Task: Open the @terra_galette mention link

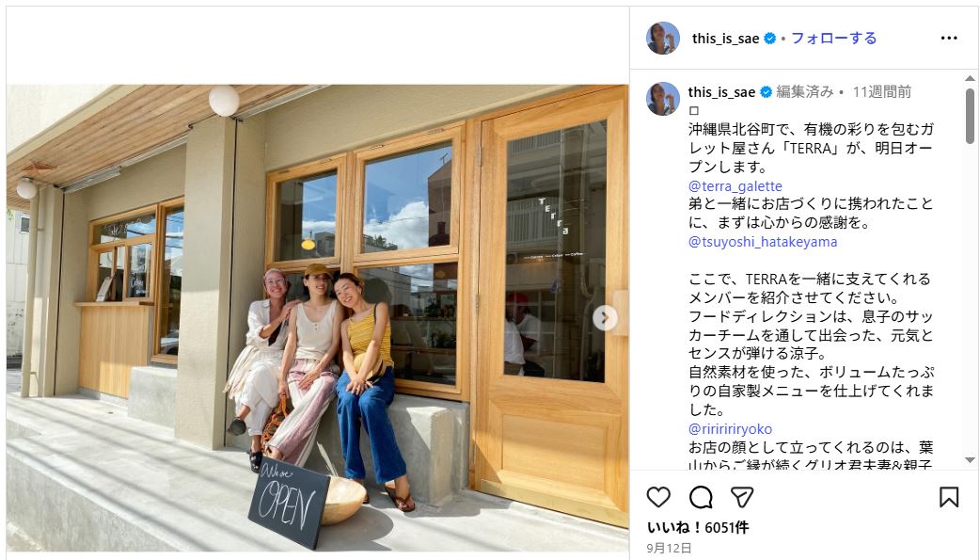Action: (735, 185)
